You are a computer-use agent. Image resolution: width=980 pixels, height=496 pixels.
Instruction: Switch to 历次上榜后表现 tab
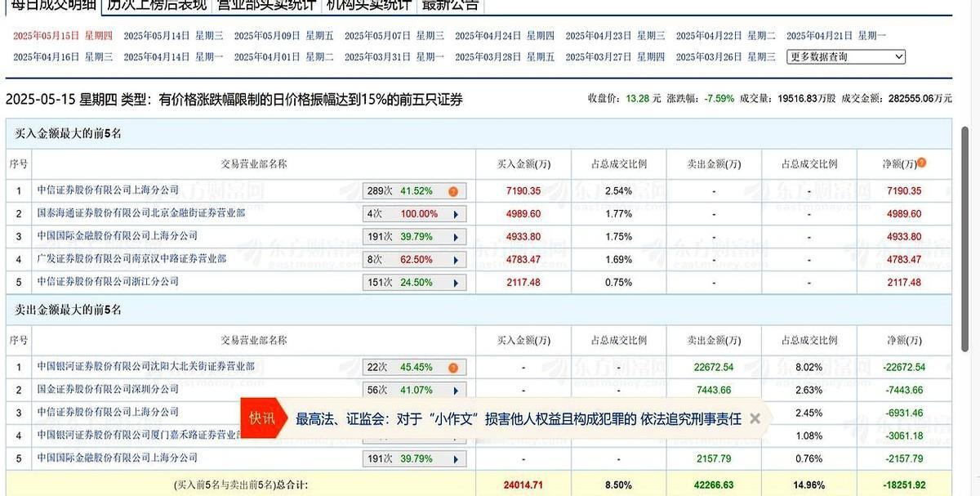157,5
